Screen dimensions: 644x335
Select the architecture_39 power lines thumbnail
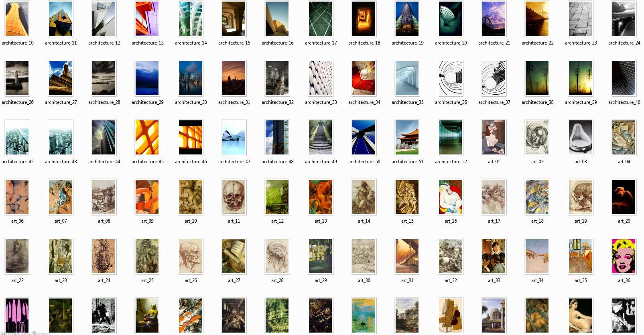pos(581,78)
